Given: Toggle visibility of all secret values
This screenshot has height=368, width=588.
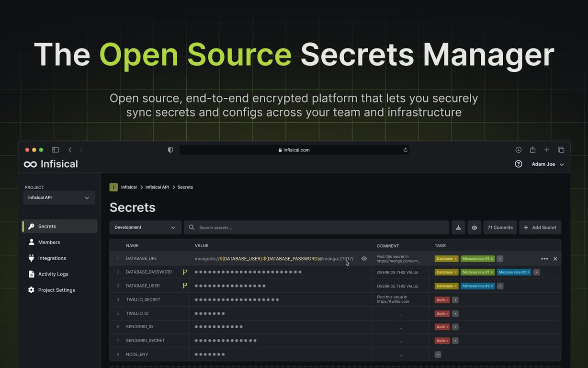Looking at the screenshot, I should [x=474, y=228].
